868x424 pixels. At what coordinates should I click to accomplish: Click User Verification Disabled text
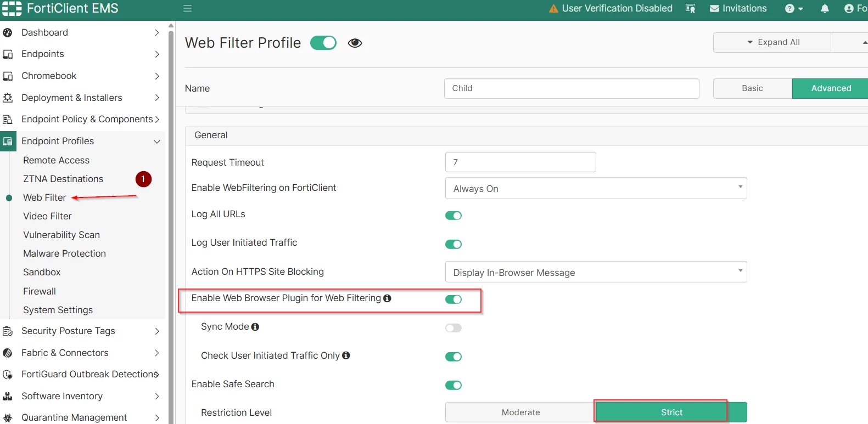click(617, 8)
